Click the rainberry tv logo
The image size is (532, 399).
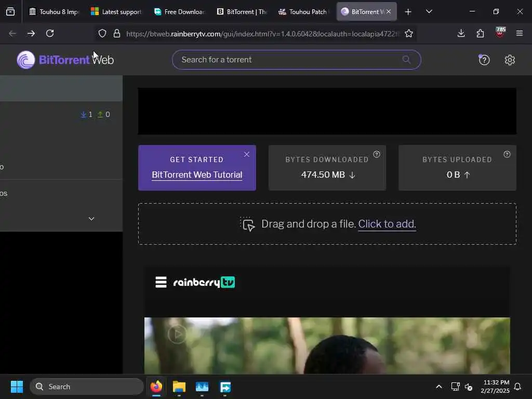(204, 282)
